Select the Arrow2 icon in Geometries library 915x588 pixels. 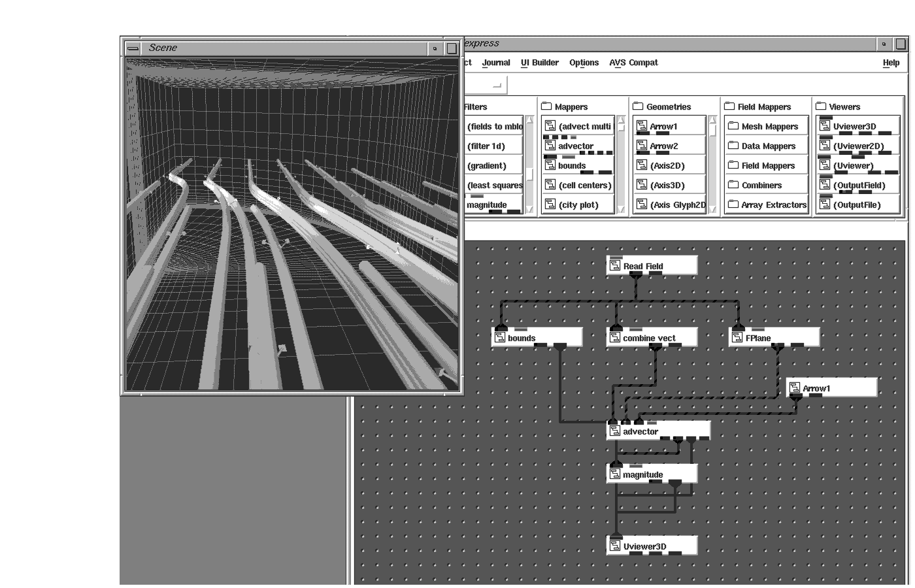coord(642,146)
